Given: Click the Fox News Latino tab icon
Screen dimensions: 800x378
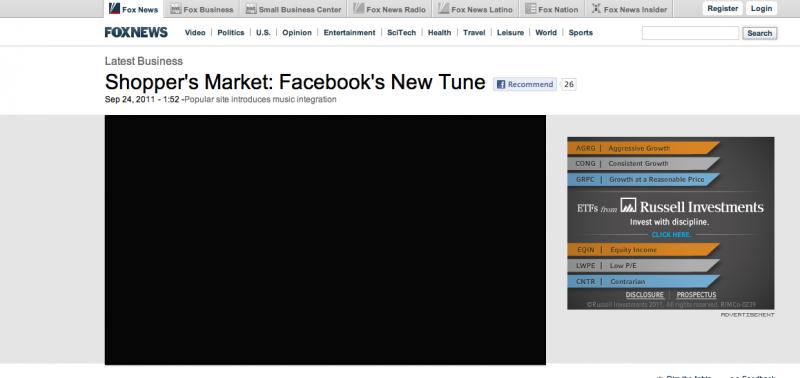Looking at the screenshot, I should click(444, 9).
